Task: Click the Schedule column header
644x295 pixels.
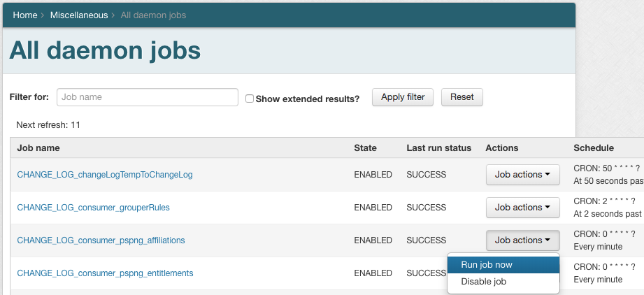Action: (594, 148)
